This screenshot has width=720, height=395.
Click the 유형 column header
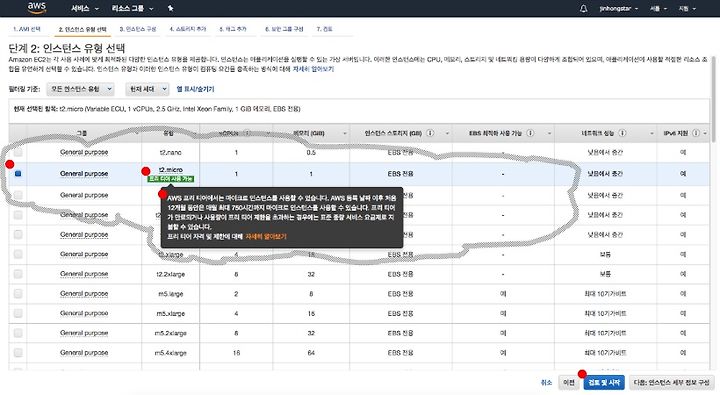coord(168,133)
